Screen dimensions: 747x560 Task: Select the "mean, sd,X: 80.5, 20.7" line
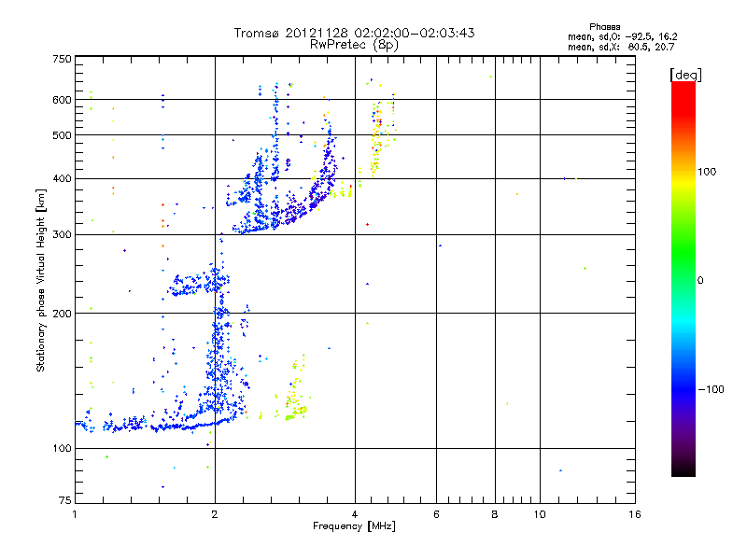621,47
